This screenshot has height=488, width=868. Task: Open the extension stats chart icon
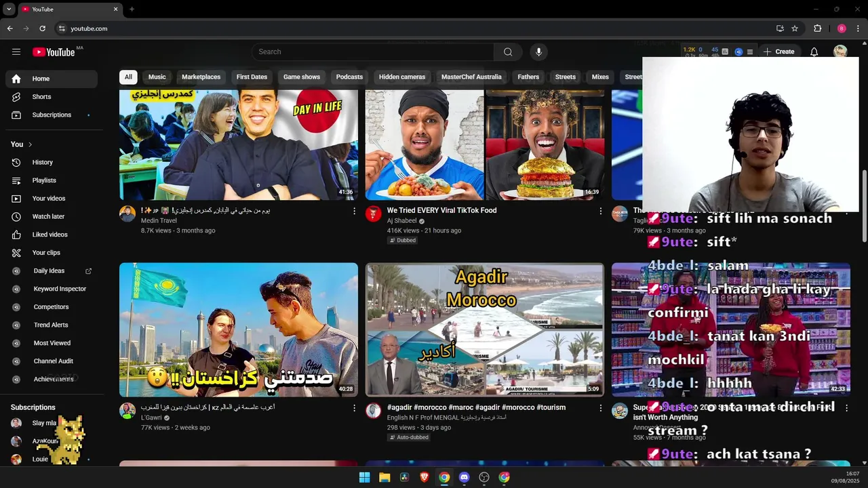tap(725, 52)
